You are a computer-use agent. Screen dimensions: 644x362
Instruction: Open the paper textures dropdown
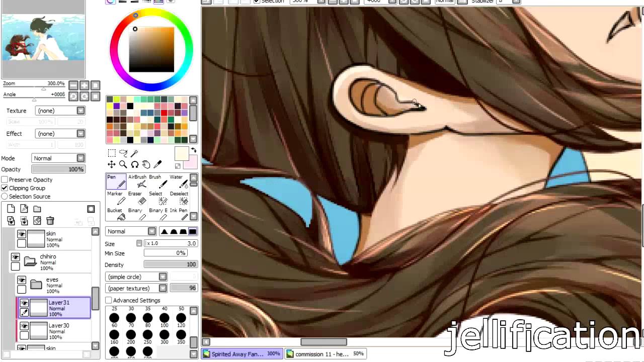tap(136, 289)
